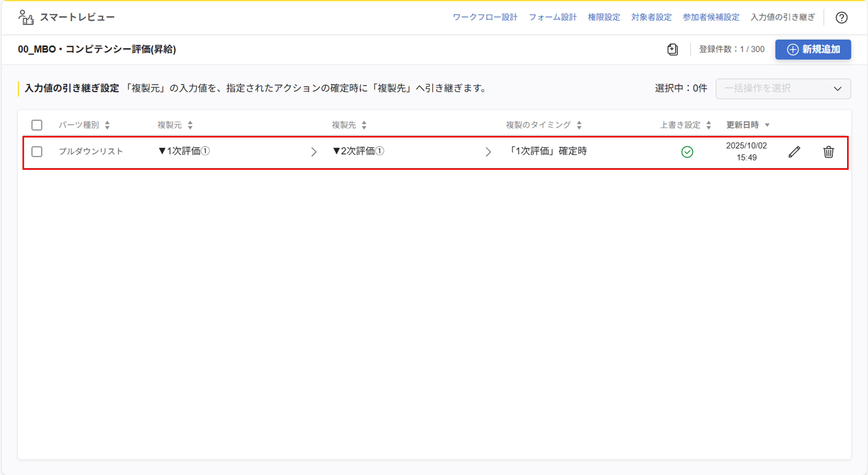This screenshot has height=475, width=868.
Task: Open the フォーム設計 section
Action: 553,17
